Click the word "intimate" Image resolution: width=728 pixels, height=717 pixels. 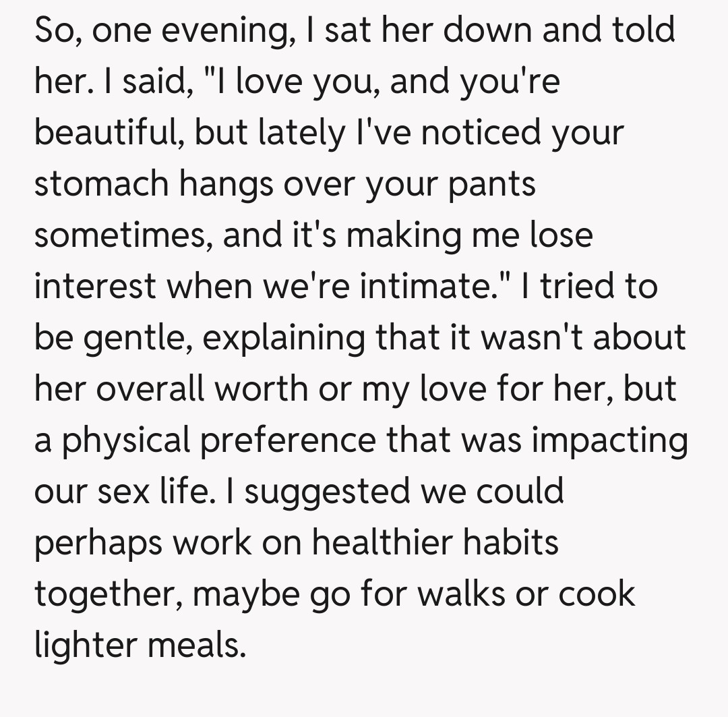436,287
